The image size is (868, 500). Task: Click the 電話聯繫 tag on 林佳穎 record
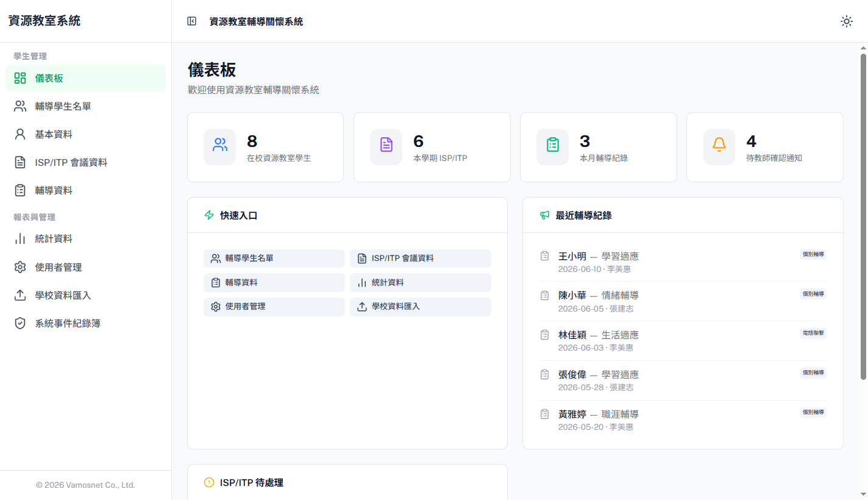click(x=813, y=333)
